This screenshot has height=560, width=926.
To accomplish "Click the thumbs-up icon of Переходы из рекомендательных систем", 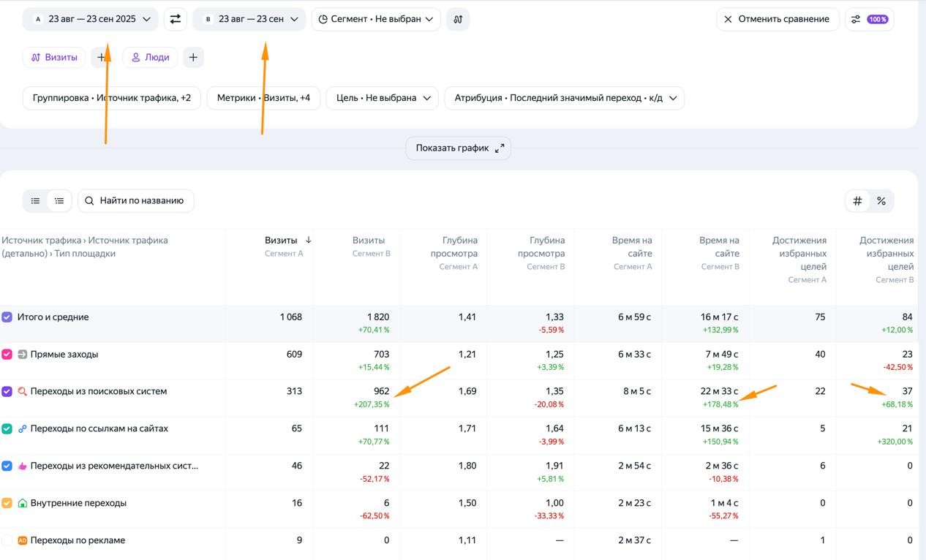I will click(x=22, y=466).
